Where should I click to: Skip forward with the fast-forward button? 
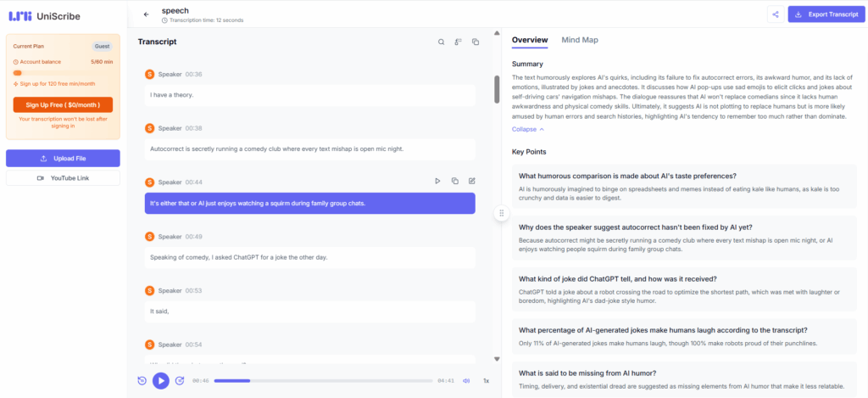point(180,381)
